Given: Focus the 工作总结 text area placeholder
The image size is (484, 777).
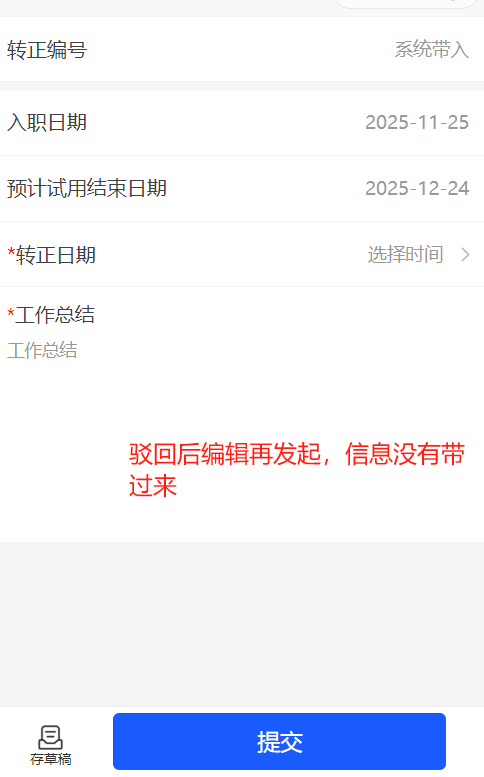Looking at the screenshot, I should click(42, 351).
